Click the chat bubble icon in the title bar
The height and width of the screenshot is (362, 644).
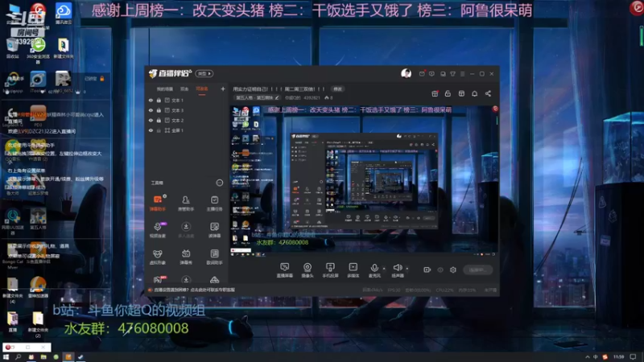[431, 74]
